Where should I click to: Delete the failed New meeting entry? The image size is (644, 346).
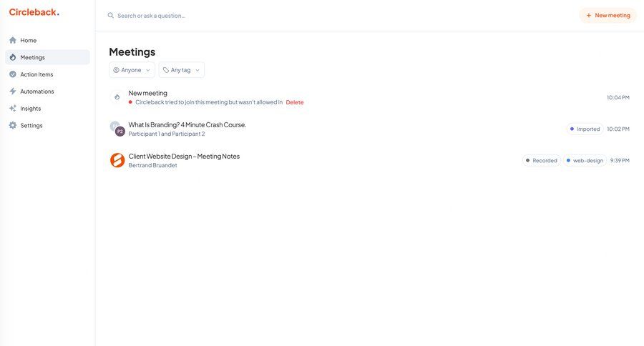[x=295, y=102]
